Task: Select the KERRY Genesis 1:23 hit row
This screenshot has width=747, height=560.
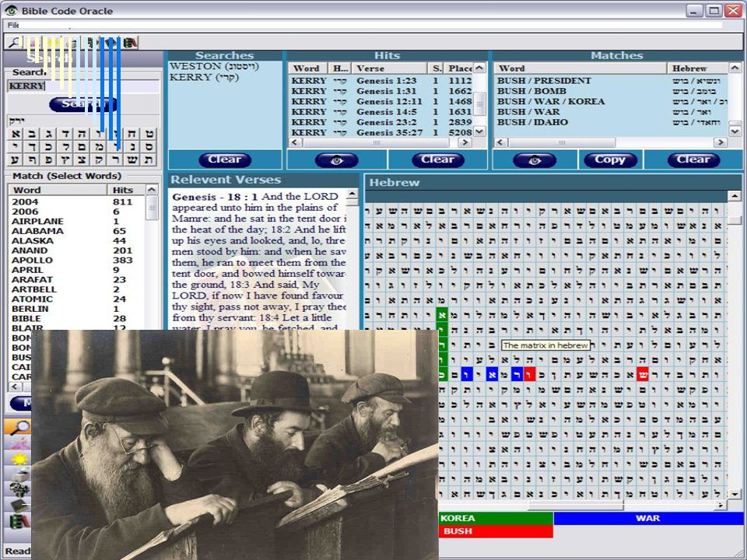Action: click(381, 80)
